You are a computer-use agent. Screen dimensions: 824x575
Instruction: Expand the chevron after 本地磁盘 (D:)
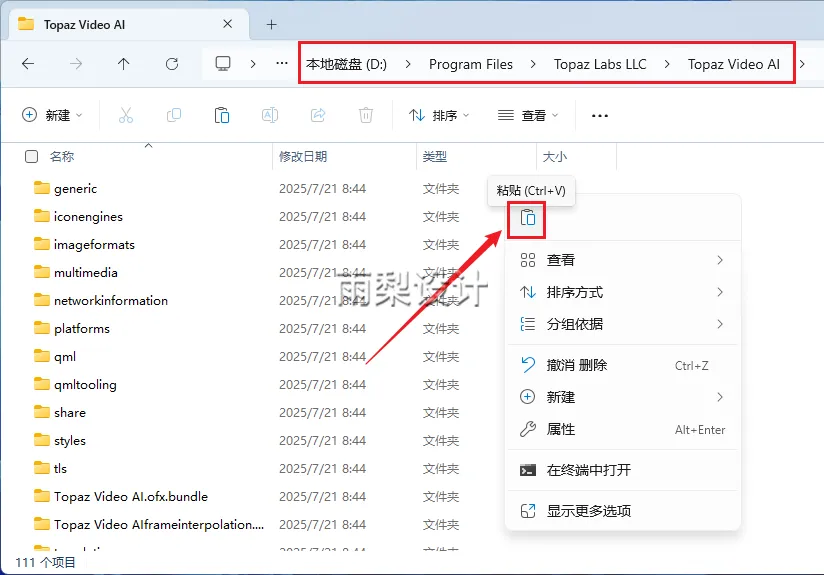[408, 64]
